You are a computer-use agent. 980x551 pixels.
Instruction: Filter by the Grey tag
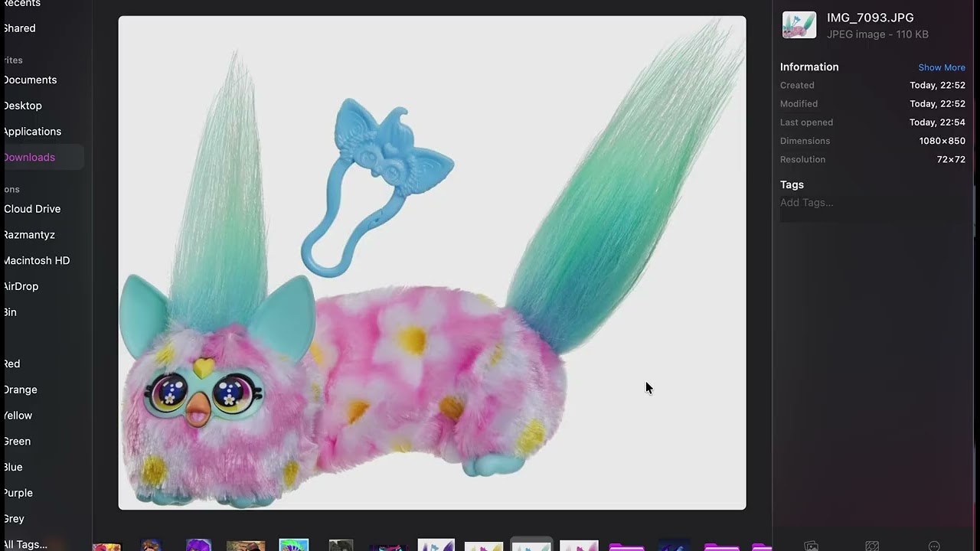click(x=14, y=519)
